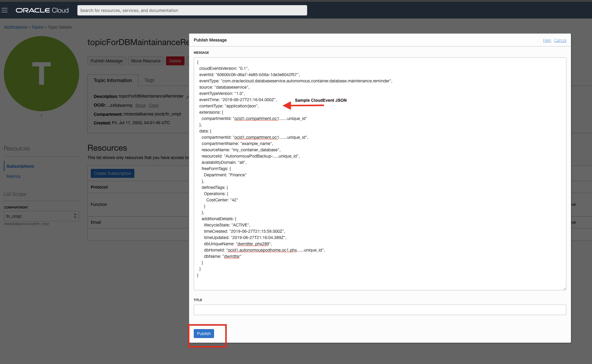Click into the Title input field

pos(379,310)
